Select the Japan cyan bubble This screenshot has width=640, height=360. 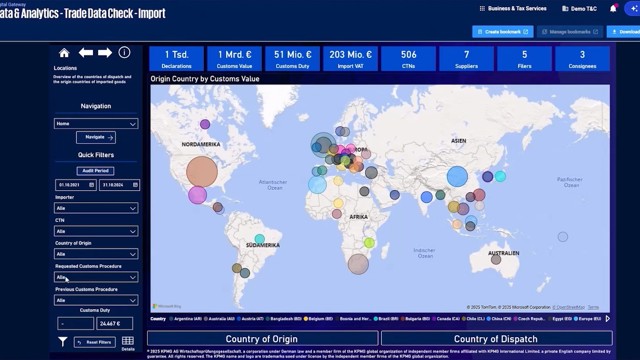pyautogui.click(x=500, y=176)
